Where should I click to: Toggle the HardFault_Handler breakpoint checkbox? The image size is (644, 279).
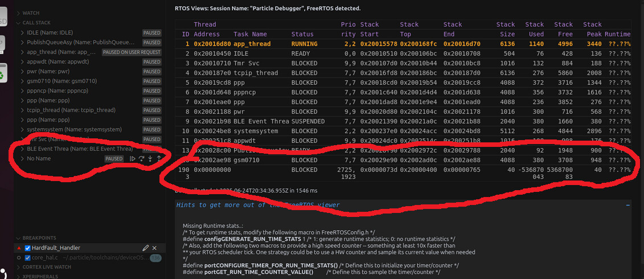tap(28, 248)
